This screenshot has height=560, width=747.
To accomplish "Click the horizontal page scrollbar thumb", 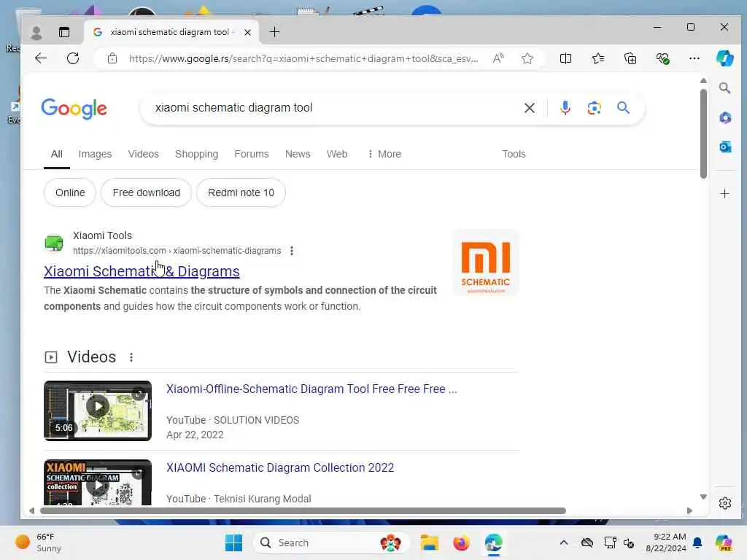I will (x=303, y=511).
